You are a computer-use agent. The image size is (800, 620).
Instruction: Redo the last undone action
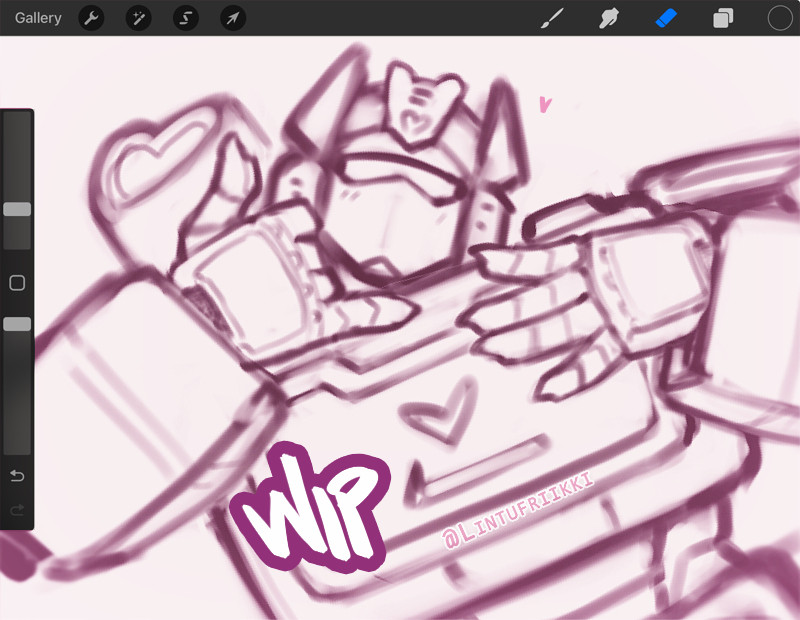[17, 510]
